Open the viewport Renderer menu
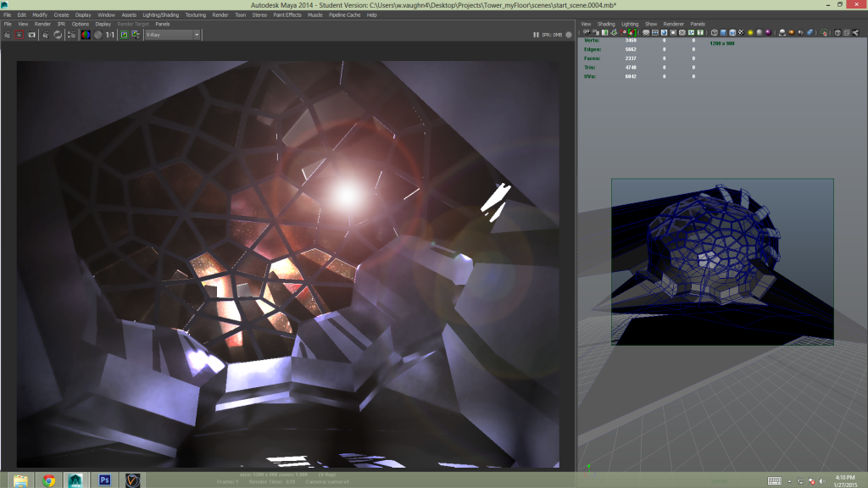 coord(673,24)
